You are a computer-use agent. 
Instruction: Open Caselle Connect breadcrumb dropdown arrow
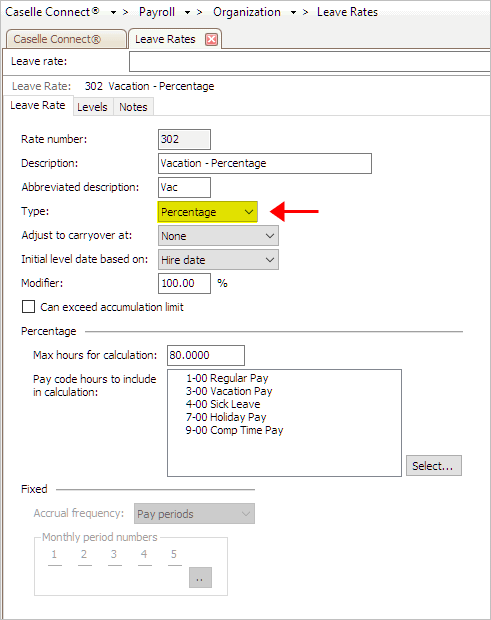pos(113,13)
